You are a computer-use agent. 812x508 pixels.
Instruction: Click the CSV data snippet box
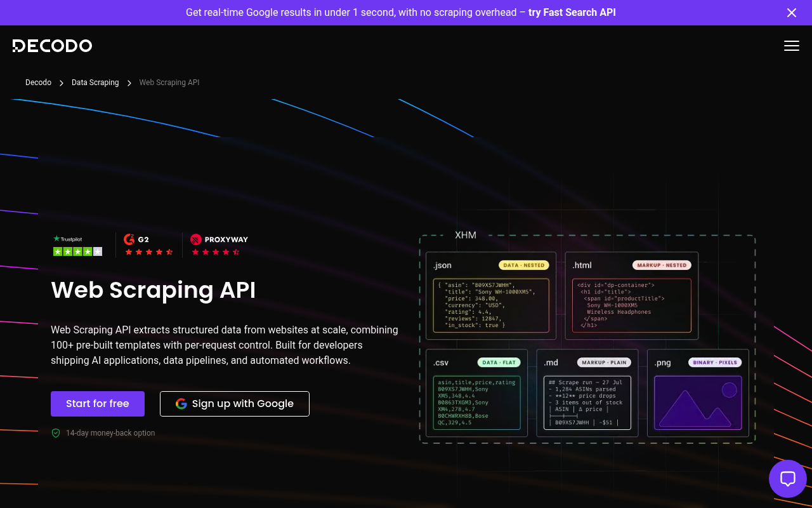click(477, 403)
